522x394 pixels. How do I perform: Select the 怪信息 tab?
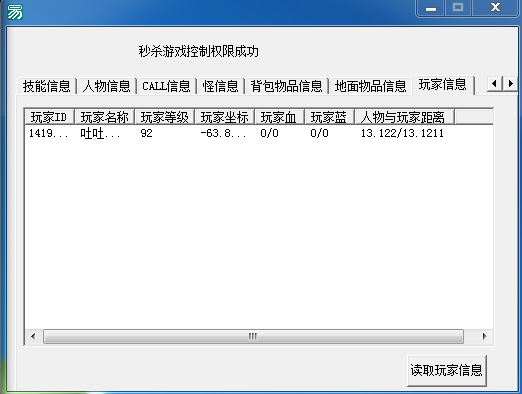[x=220, y=86]
